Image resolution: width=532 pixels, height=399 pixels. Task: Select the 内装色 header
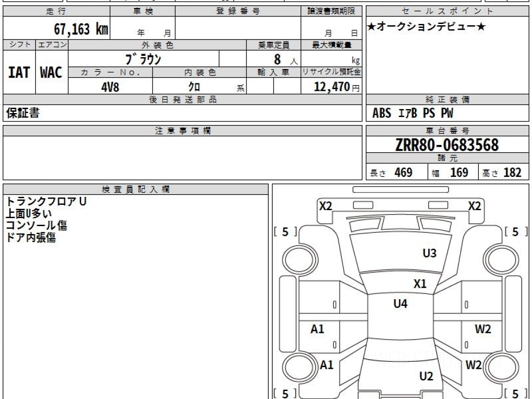[x=199, y=72]
